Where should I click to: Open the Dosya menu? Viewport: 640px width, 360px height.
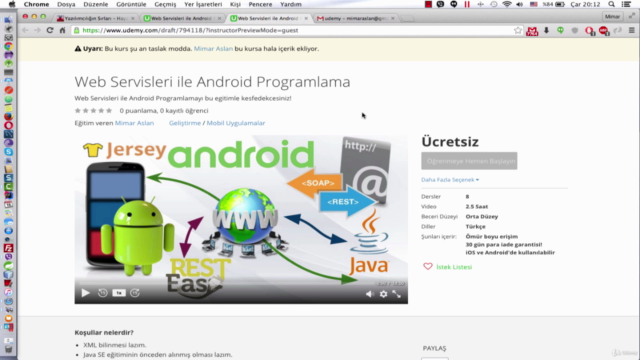click(x=66, y=4)
